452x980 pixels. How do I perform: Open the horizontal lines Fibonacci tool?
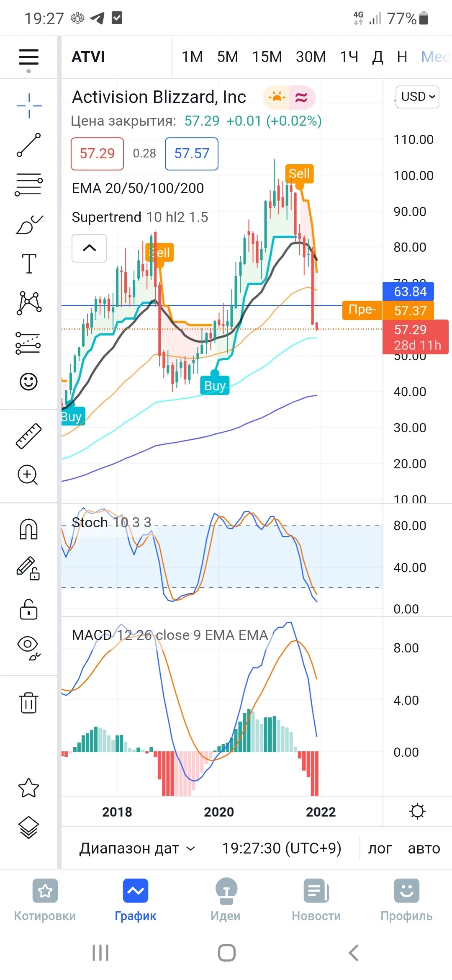[28, 184]
